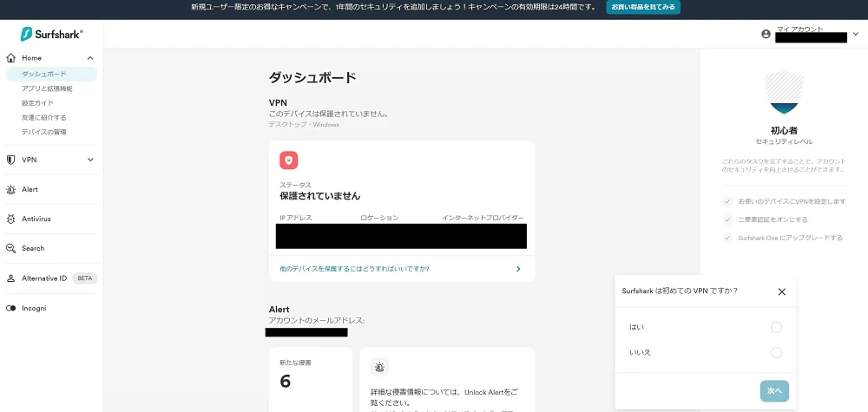The image size is (868, 412).
Task: Select the いいえ radio button
Action: [776, 352]
